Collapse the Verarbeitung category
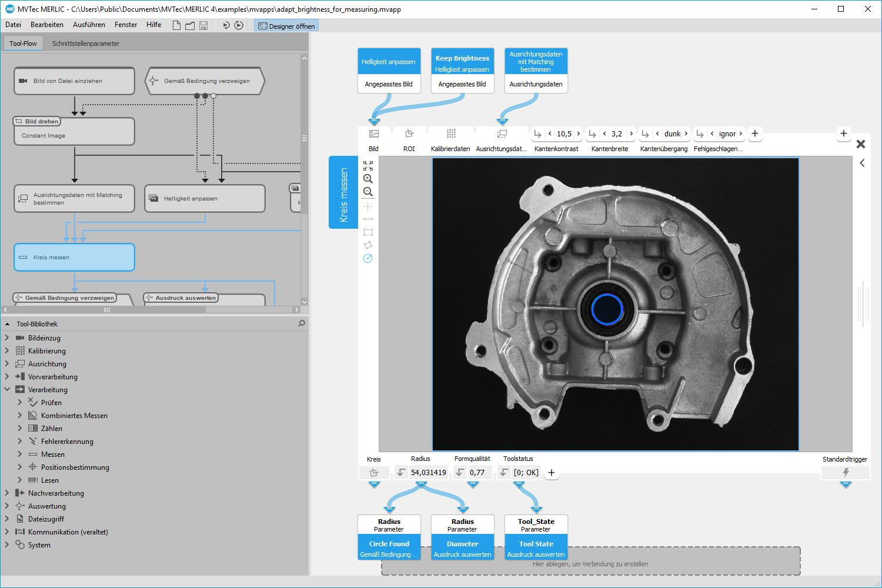The image size is (882, 588). 7,389
